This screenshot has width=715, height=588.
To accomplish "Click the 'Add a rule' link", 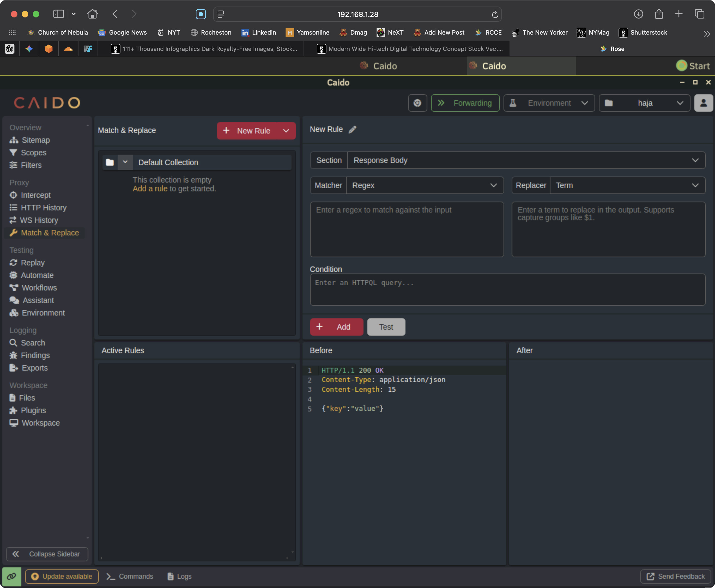I will coord(150,189).
